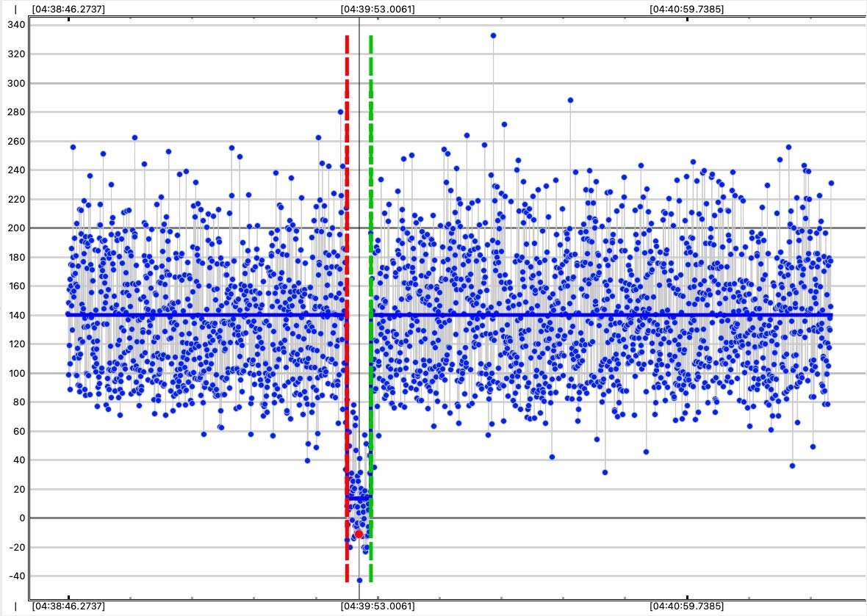Click the top timestamp [04:40:59.7385]
Image resolution: width=867 pixels, height=616 pixels.
coord(686,9)
